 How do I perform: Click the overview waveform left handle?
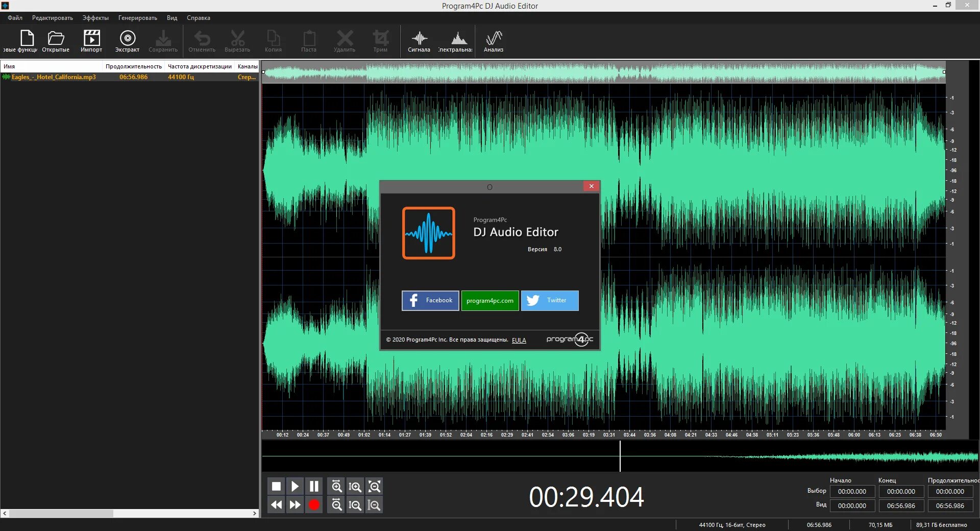click(263, 72)
